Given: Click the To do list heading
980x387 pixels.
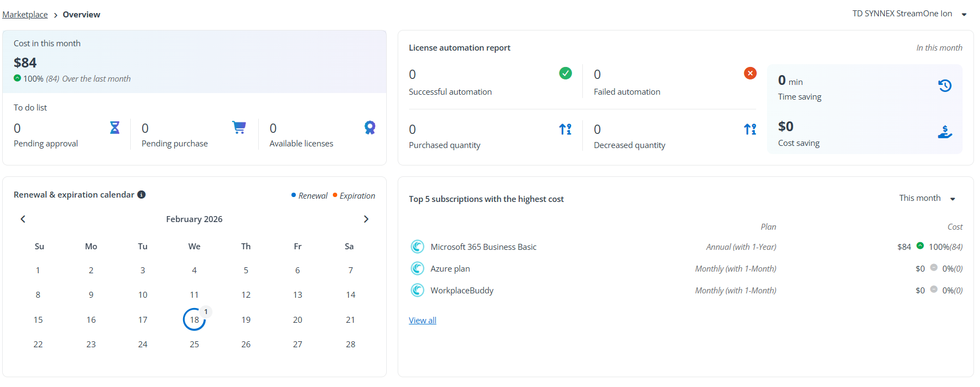Looking at the screenshot, I should 30,107.
